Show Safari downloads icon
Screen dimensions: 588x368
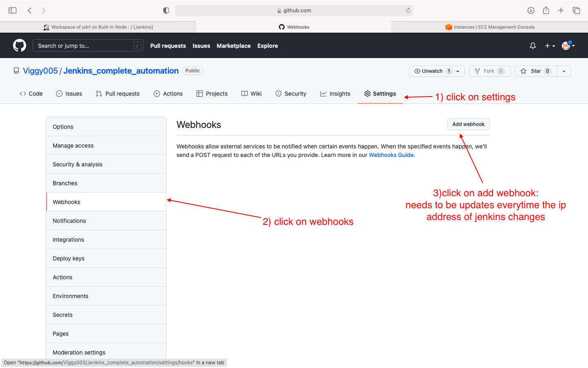531,10
